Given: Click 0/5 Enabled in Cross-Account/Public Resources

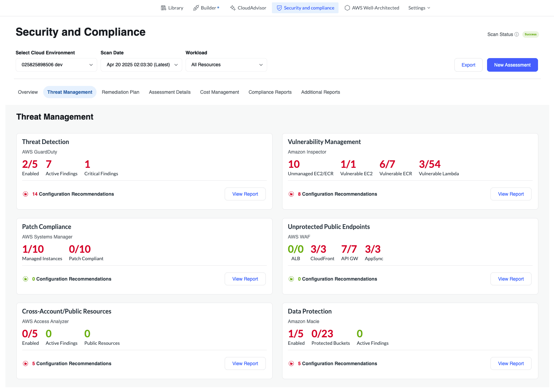Looking at the screenshot, I should pos(30,337).
